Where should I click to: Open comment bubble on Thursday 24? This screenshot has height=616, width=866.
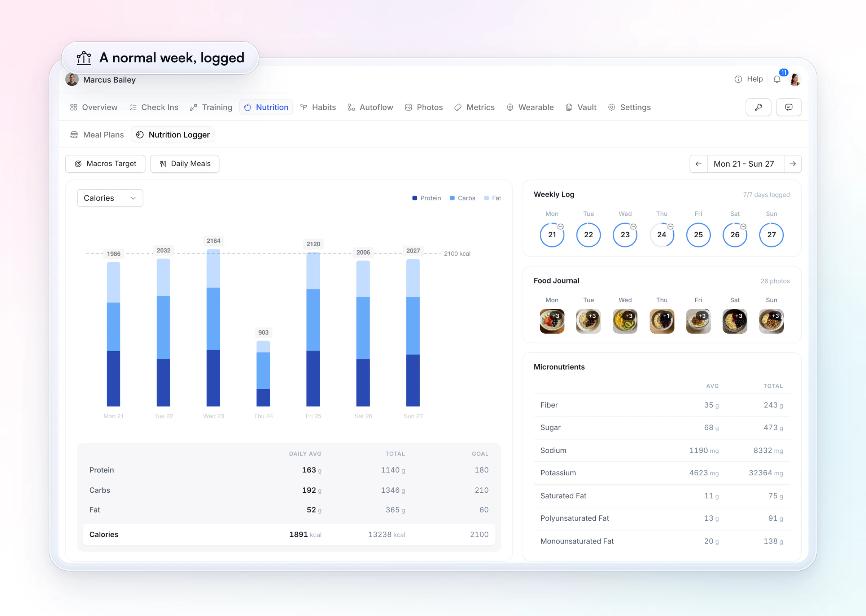[x=670, y=226]
